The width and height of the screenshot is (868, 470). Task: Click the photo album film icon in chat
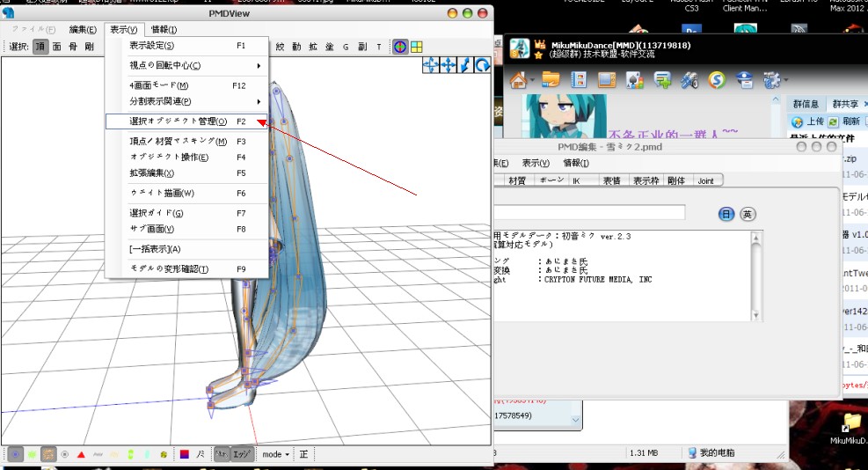pyautogui.click(x=579, y=80)
